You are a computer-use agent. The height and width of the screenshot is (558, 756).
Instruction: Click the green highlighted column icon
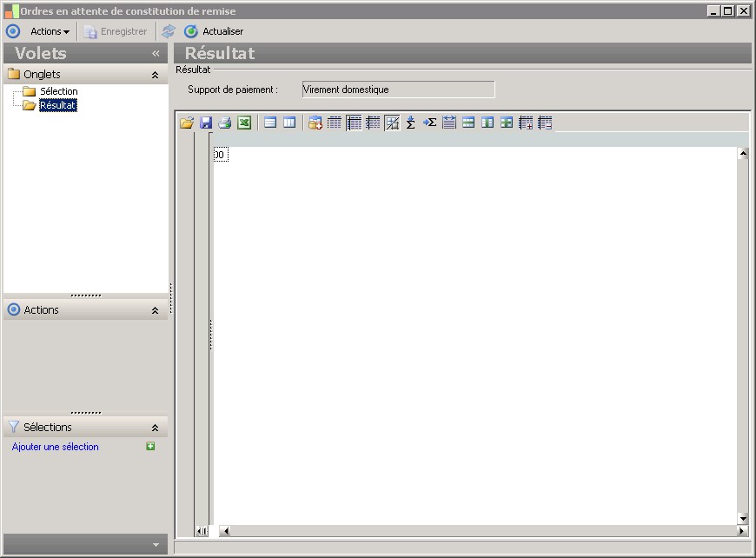pyautogui.click(x=487, y=123)
